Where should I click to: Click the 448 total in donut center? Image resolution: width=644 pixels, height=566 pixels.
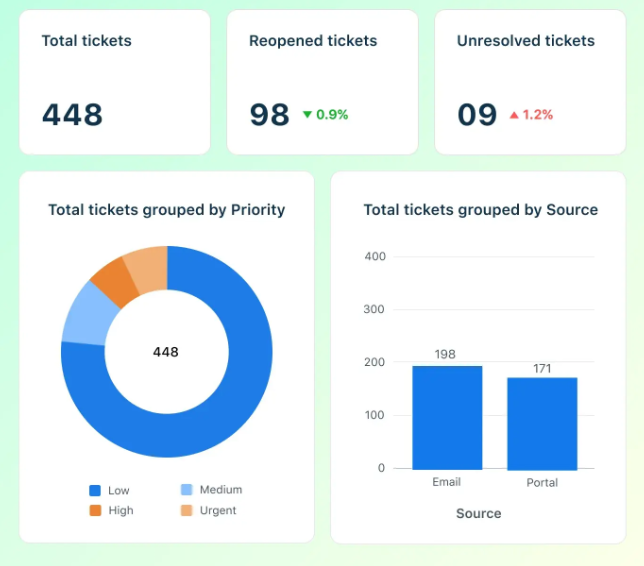coord(166,352)
